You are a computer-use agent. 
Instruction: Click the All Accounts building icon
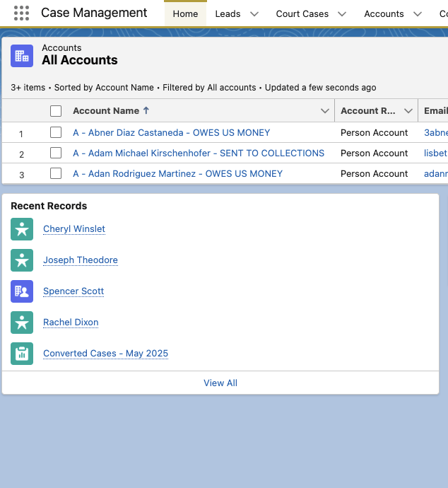point(22,56)
